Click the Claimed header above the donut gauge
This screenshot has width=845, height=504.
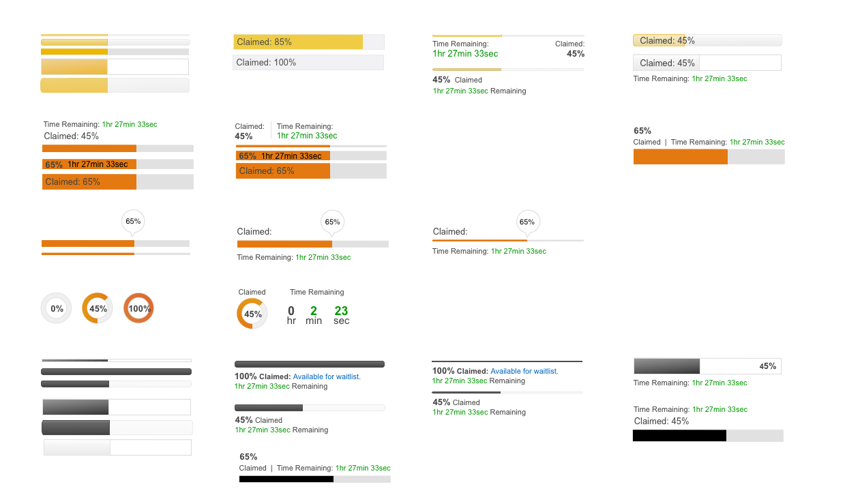click(252, 292)
